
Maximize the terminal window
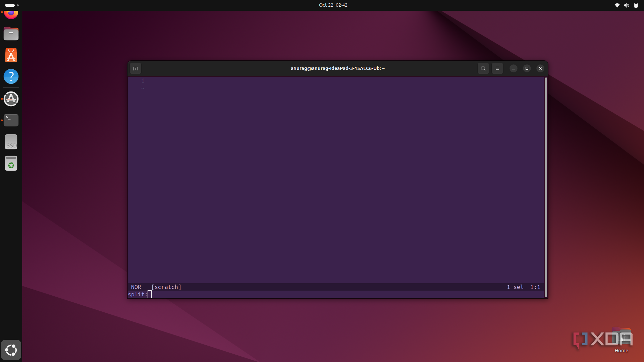click(x=527, y=68)
